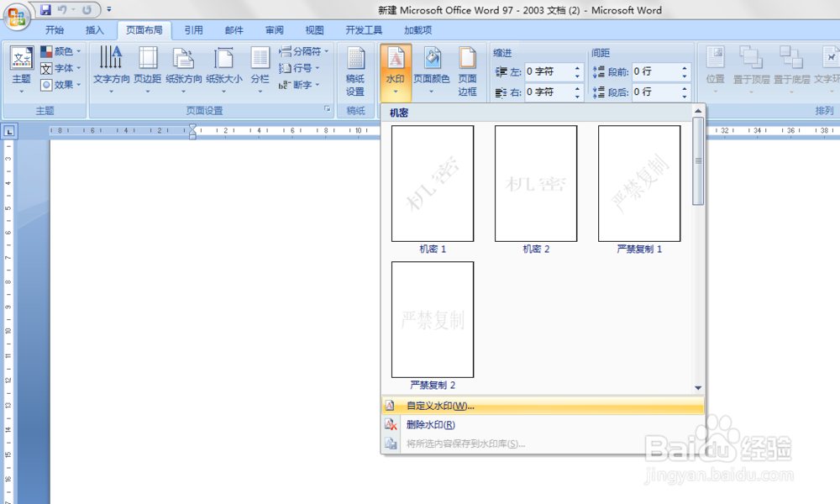Open the 引用 tab
Screen dimensions: 840x504
tap(193, 30)
